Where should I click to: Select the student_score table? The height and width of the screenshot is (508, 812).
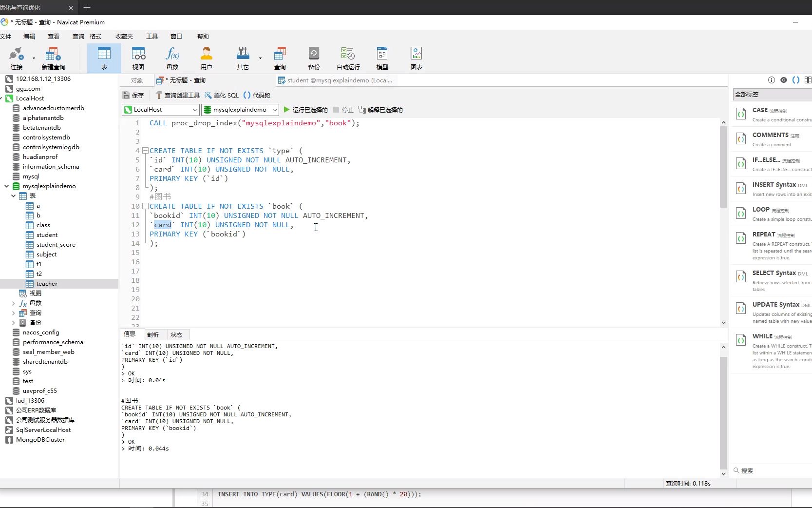click(x=56, y=245)
